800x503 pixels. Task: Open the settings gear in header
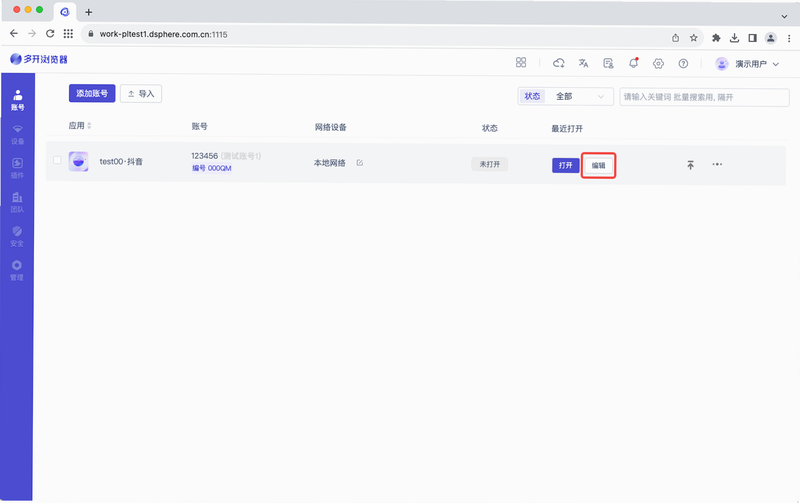[x=658, y=64]
